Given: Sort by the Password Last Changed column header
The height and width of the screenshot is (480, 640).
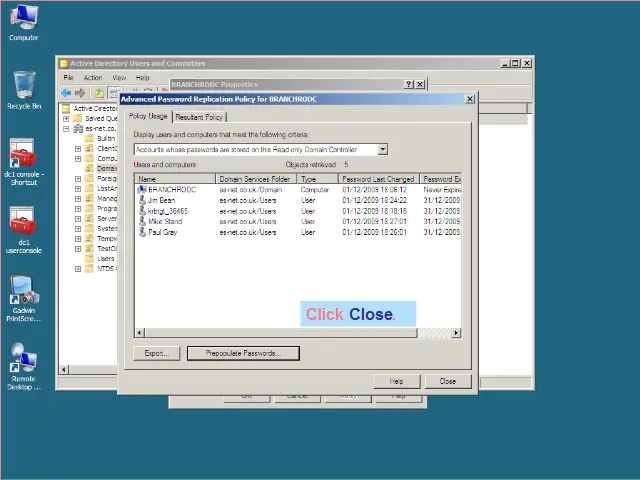Looking at the screenshot, I should pos(379,179).
